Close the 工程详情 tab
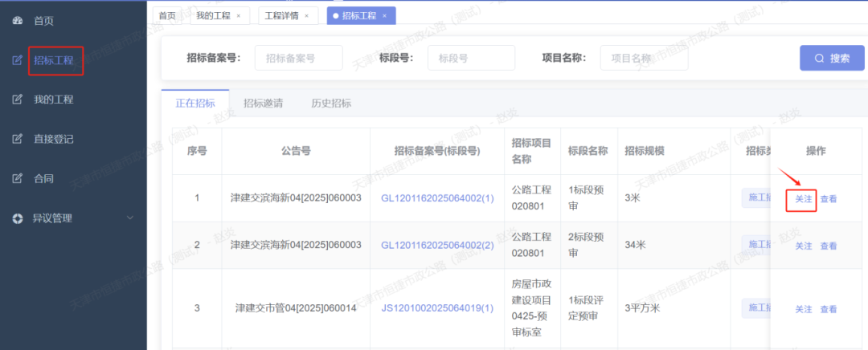Screen dimensions: 868x350 point(307,16)
